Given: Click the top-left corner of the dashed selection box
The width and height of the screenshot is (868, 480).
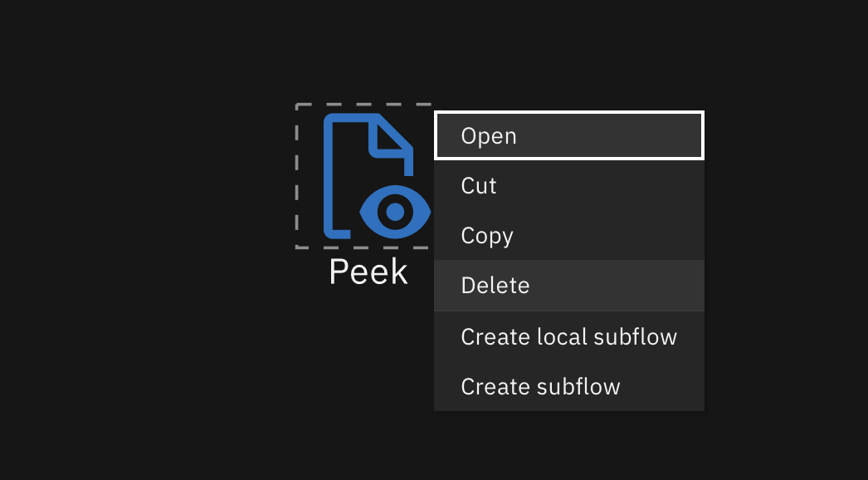Looking at the screenshot, I should (x=297, y=105).
